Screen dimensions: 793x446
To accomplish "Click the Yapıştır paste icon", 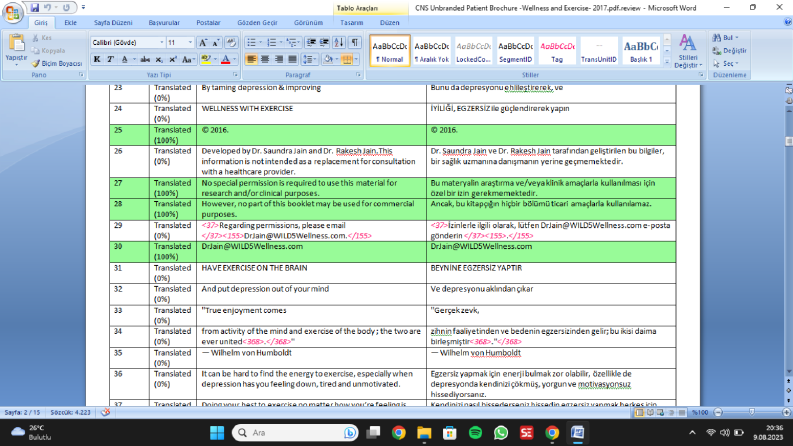I will pyautogui.click(x=16, y=43).
